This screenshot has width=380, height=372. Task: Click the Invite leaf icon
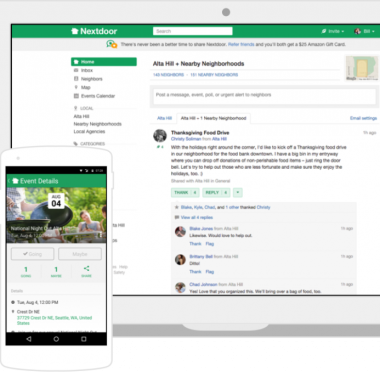(x=324, y=31)
